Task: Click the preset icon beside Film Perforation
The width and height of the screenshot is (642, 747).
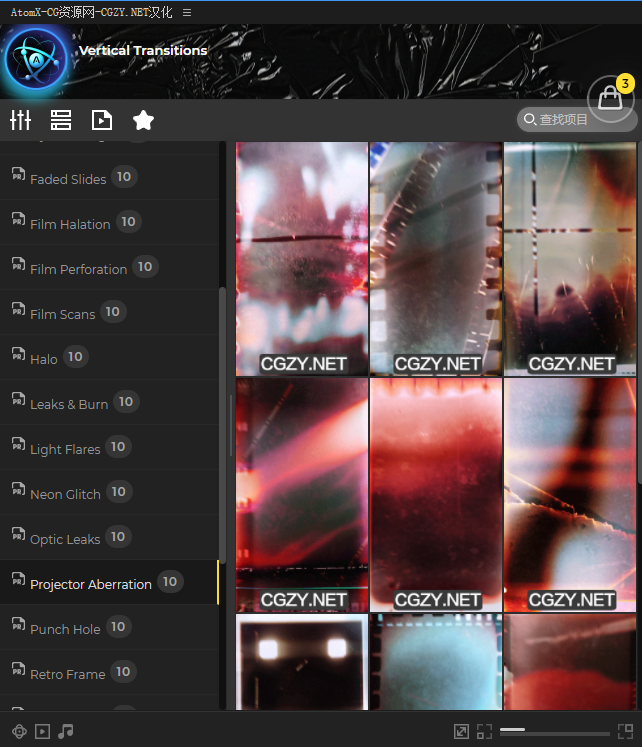Action: pos(19,264)
